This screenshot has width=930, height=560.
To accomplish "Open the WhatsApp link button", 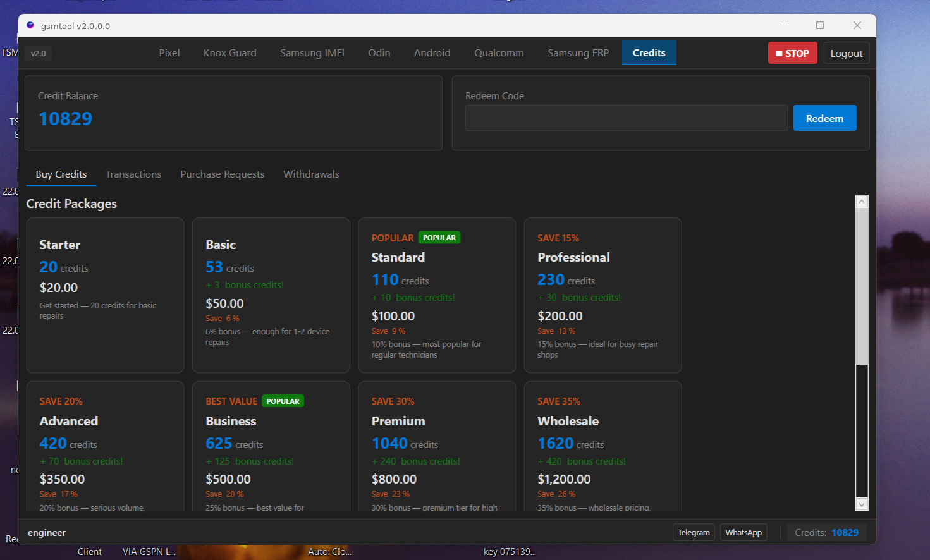I will pos(743,533).
